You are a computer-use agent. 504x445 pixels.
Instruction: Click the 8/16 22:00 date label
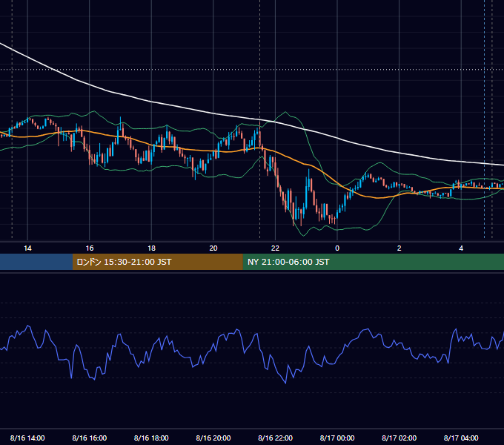click(275, 438)
